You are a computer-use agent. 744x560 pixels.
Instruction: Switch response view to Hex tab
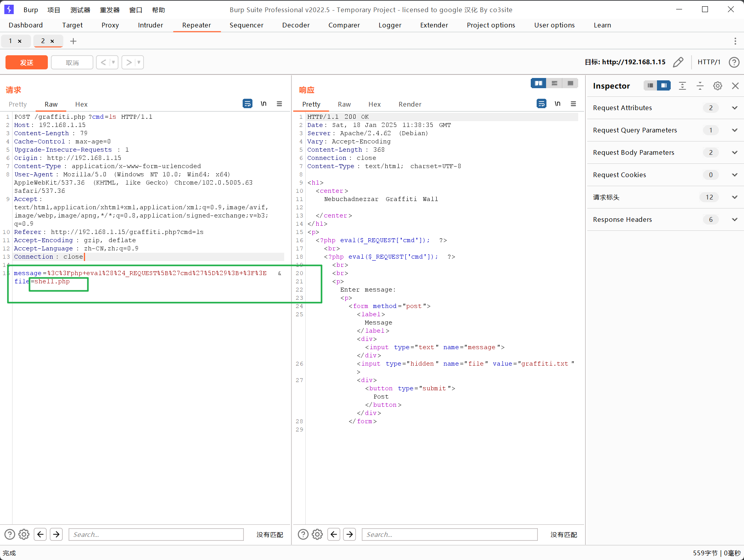pos(374,104)
